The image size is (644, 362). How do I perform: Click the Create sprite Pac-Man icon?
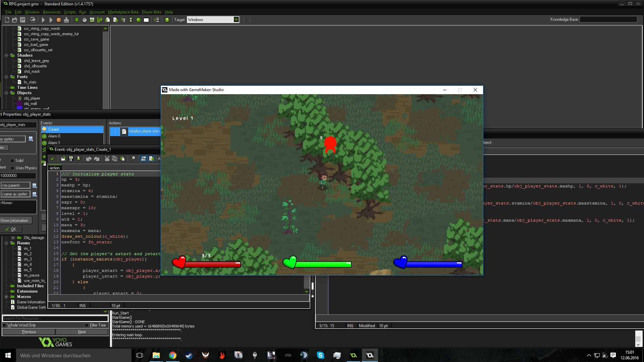[x=77, y=20]
